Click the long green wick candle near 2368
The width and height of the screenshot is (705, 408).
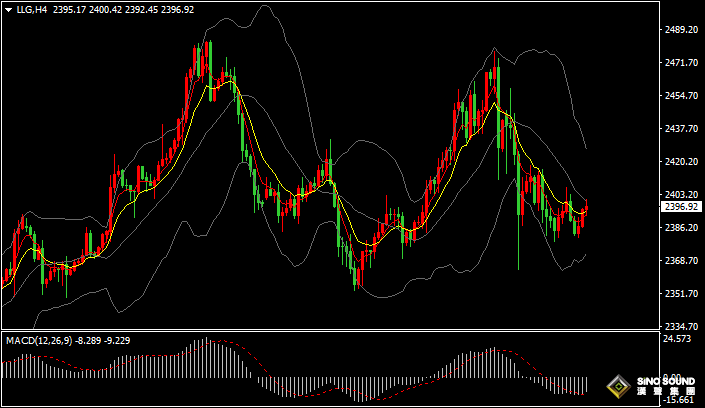518,240
